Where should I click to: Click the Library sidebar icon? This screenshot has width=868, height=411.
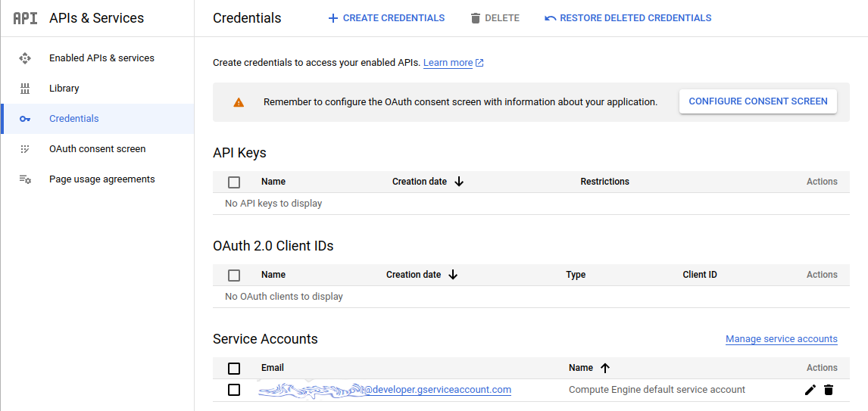(25, 89)
